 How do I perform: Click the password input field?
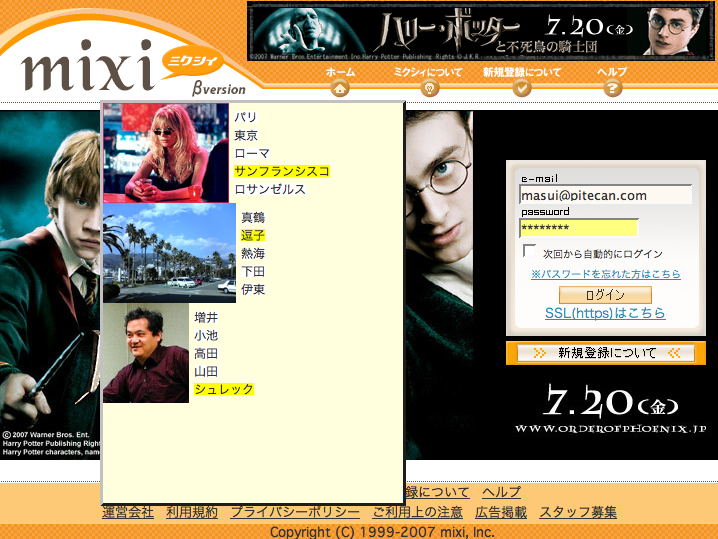click(579, 228)
